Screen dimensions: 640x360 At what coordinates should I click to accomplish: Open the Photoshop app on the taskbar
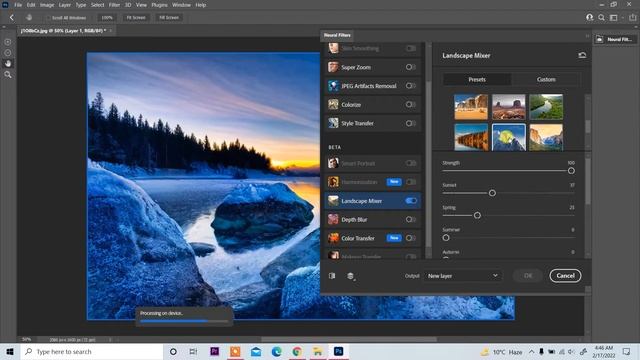pyautogui.click(x=338, y=351)
